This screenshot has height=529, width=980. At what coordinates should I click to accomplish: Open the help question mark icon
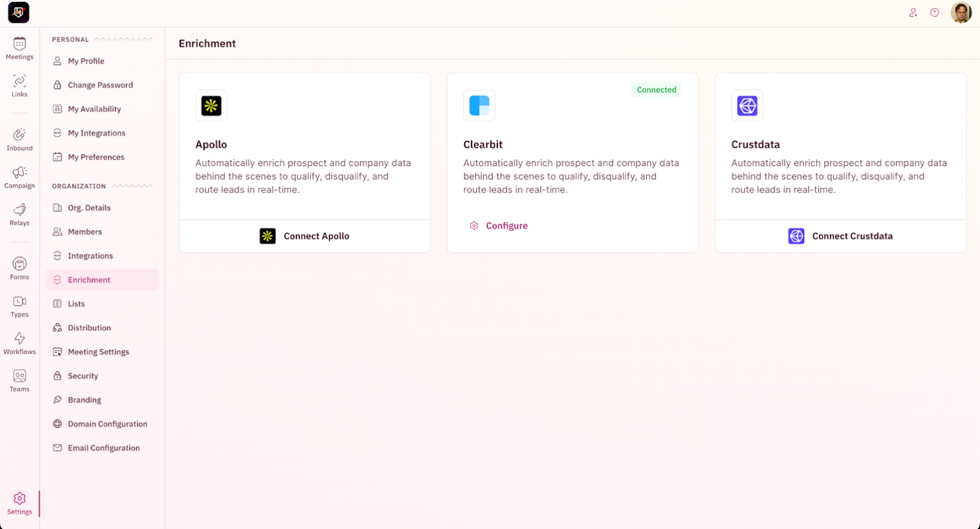pos(935,12)
